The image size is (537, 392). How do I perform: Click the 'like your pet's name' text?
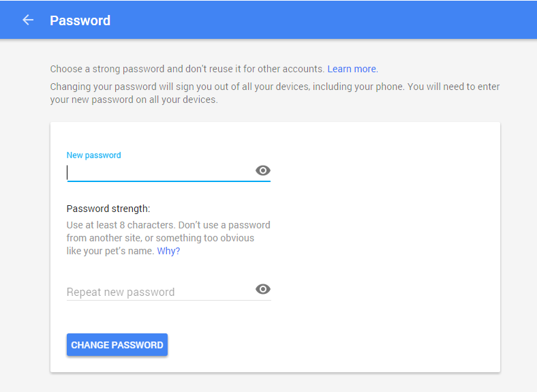110,251
